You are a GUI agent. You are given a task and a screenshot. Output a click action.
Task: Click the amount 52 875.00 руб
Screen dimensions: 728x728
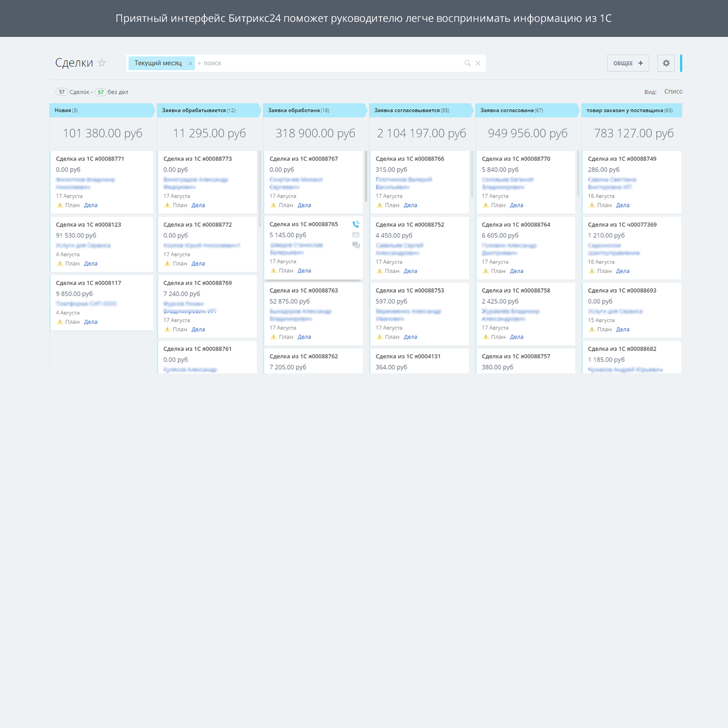[290, 302]
